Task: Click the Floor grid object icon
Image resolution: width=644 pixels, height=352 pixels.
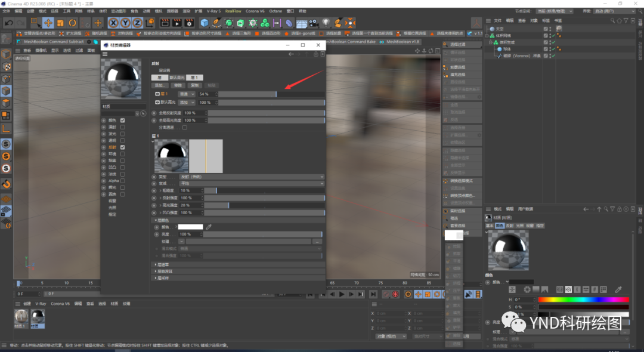Action: [x=302, y=23]
